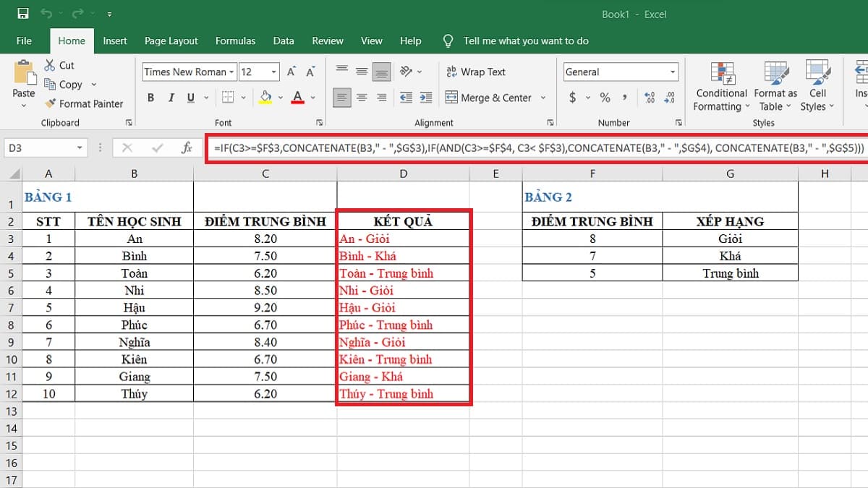Click the Name Box showing D3
868x488 pixels.
[x=40, y=147]
